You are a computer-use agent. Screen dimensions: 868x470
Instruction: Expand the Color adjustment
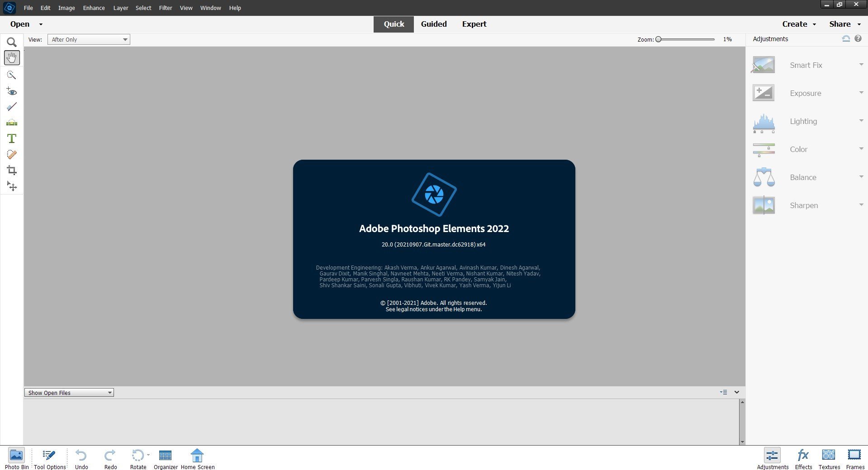(861, 149)
